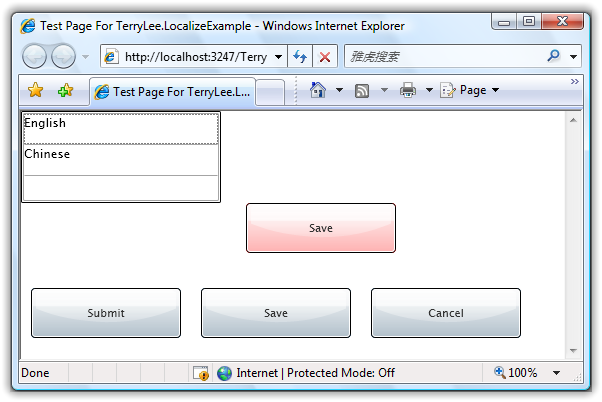Open the Page menu dropdown

coord(470,90)
